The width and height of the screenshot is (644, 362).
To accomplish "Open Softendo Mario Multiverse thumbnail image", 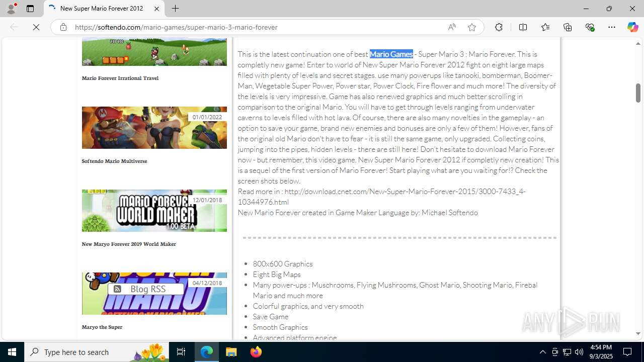I will [154, 128].
